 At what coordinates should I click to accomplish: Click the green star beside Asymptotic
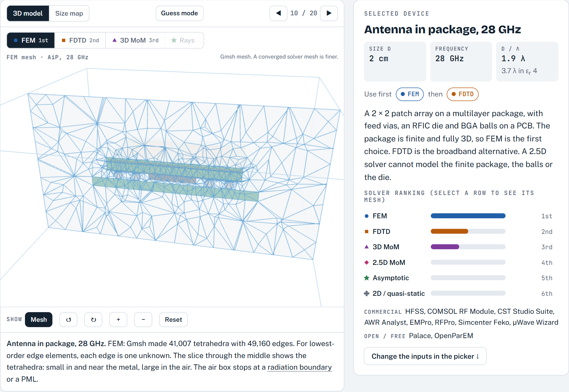[367, 278]
